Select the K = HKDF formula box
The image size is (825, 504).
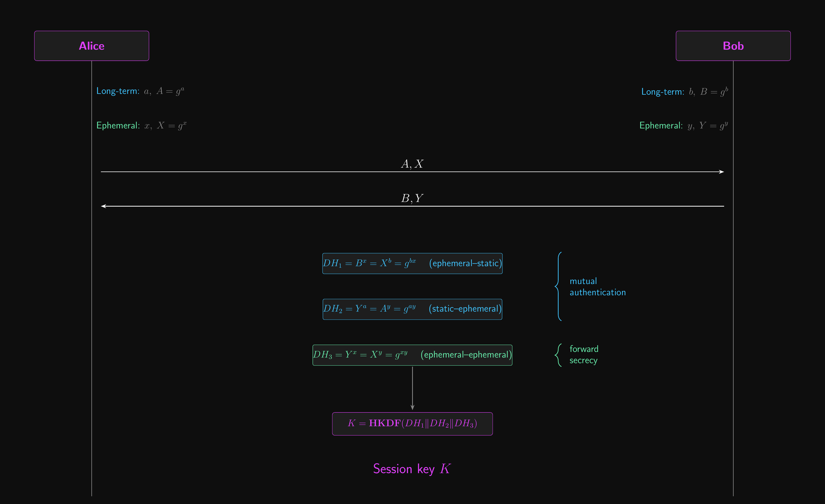(412, 424)
